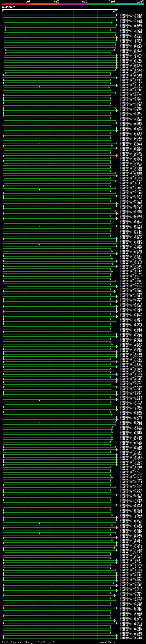Click label UniRef100_C1E9A5
The width and height of the screenshot is (146, 644).
131,25
